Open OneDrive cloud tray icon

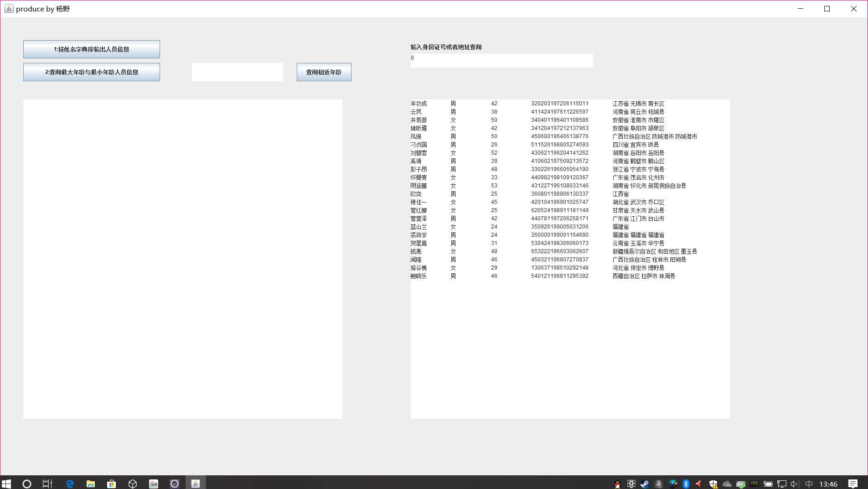(x=727, y=484)
